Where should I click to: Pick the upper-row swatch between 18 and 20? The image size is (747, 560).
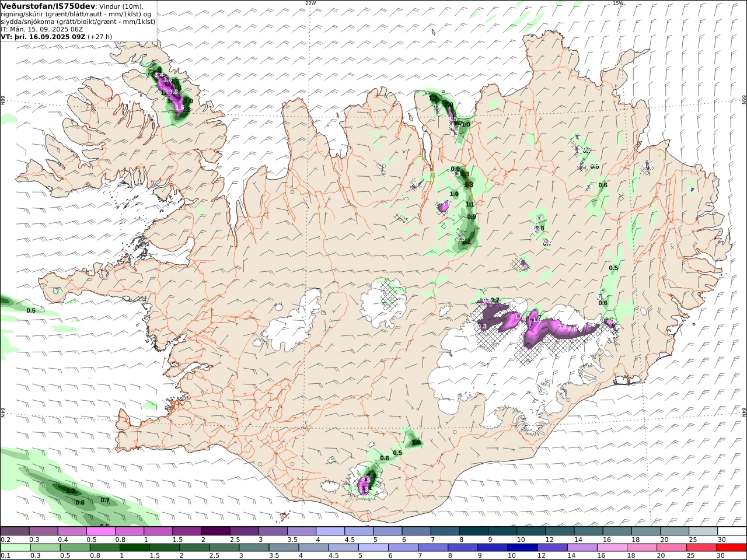pyautogui.click(x=646, y=531)
